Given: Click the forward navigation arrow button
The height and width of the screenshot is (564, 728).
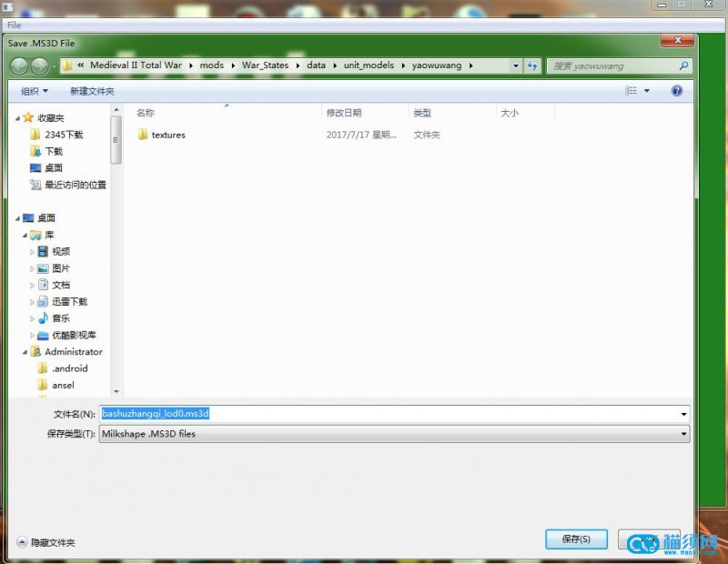Looking at the screenshot, I should [39, 66].
